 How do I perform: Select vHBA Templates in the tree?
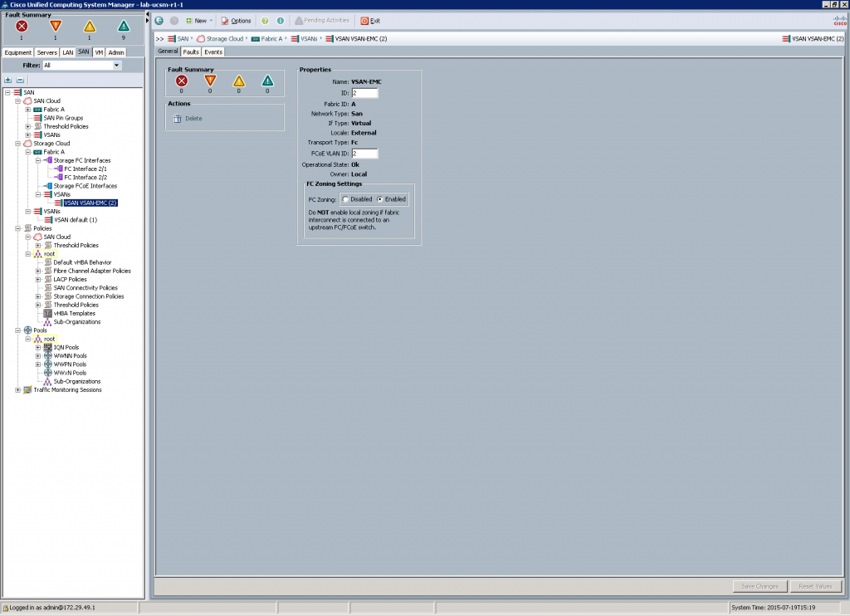pos(74,314)
